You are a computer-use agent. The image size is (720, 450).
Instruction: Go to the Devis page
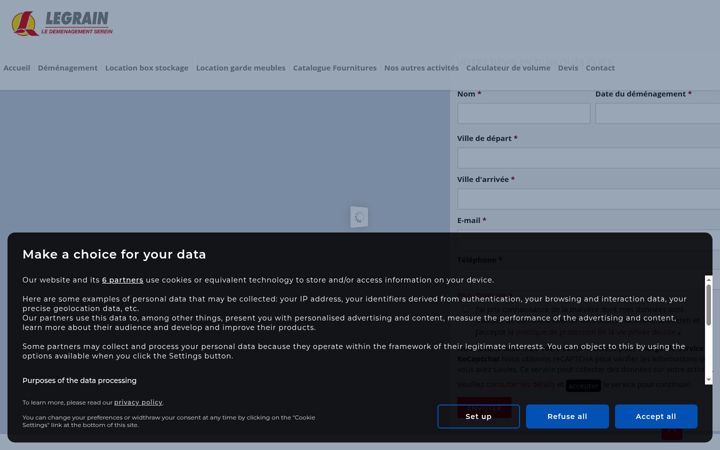click(x=568, y=68)
